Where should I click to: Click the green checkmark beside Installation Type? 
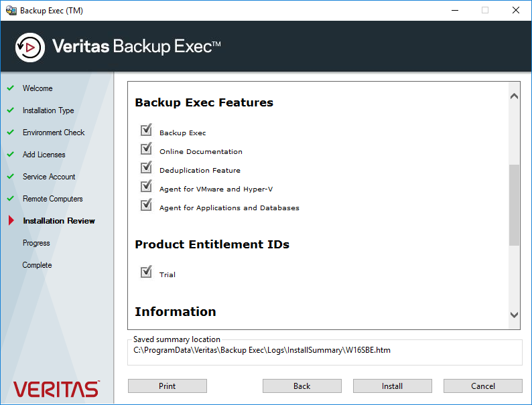[11, 110]
